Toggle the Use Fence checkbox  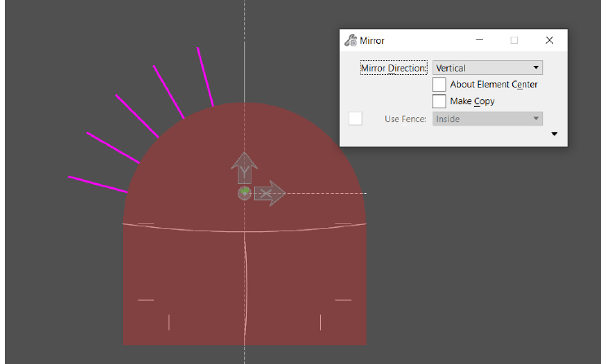tap(355, 118)
